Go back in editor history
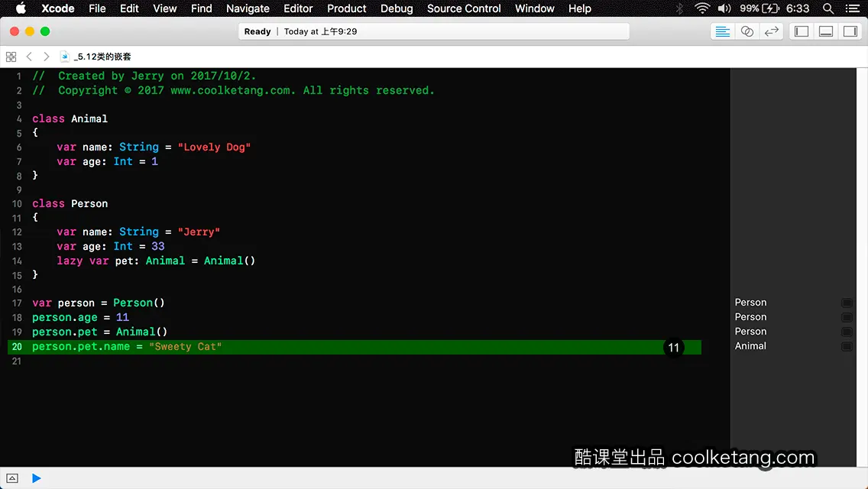The height and width of the screenshot is (489, 868). 29,57
